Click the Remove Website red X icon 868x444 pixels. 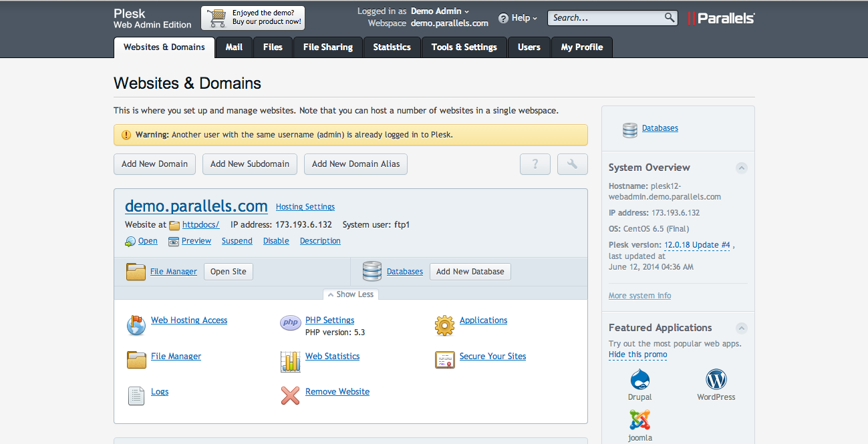290,396
